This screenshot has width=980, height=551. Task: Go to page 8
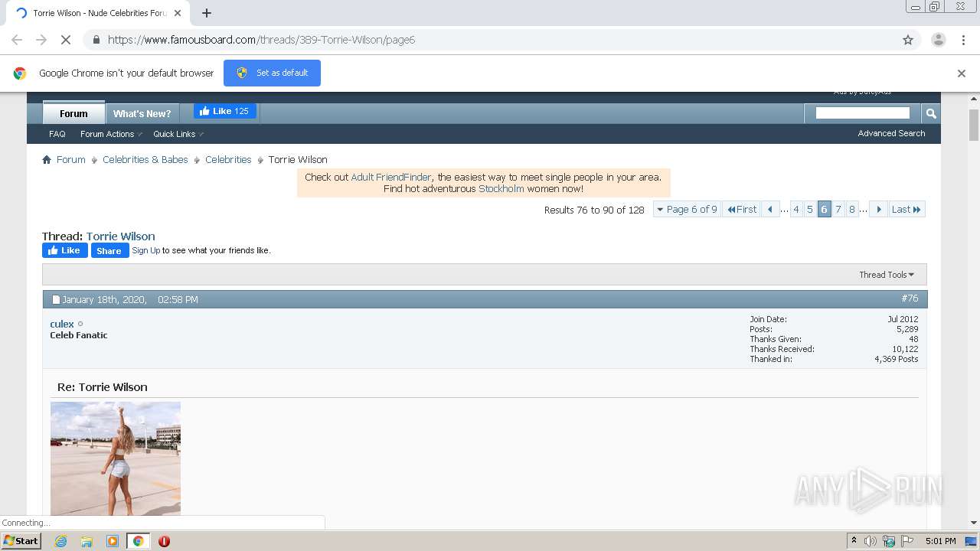(852, 209)
